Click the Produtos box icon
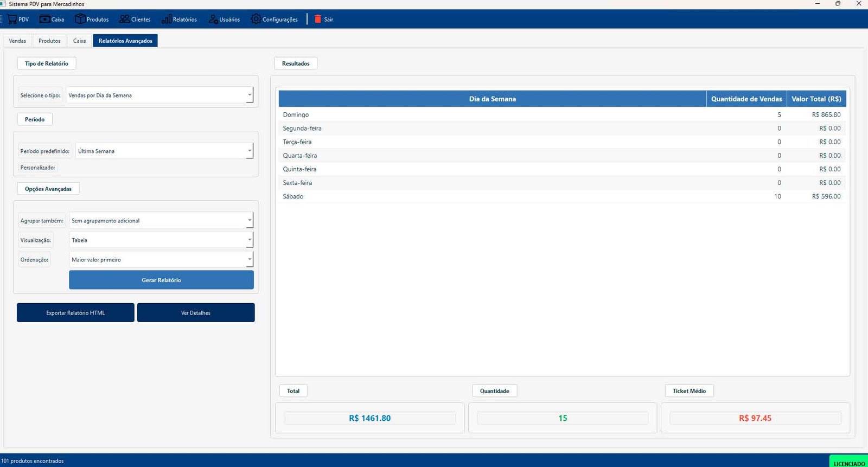 point(80,19)
